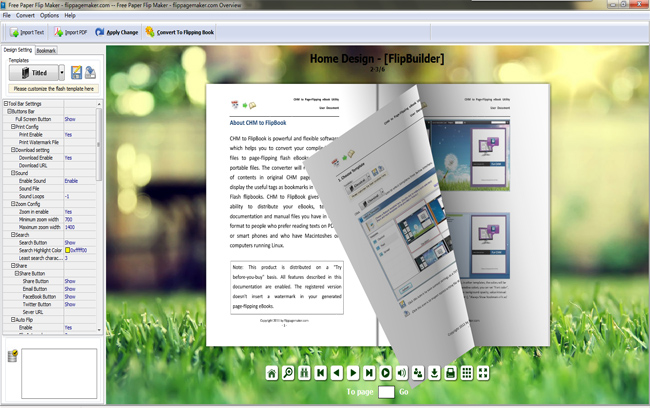Collapse the Share group

tap(13, 266)
